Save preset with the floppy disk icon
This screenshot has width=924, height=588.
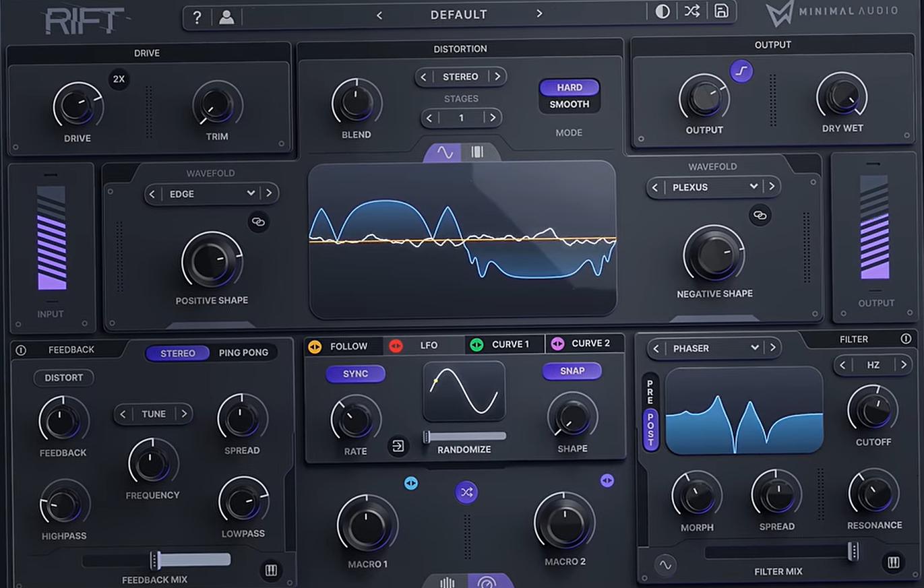(x=721, y=11)
